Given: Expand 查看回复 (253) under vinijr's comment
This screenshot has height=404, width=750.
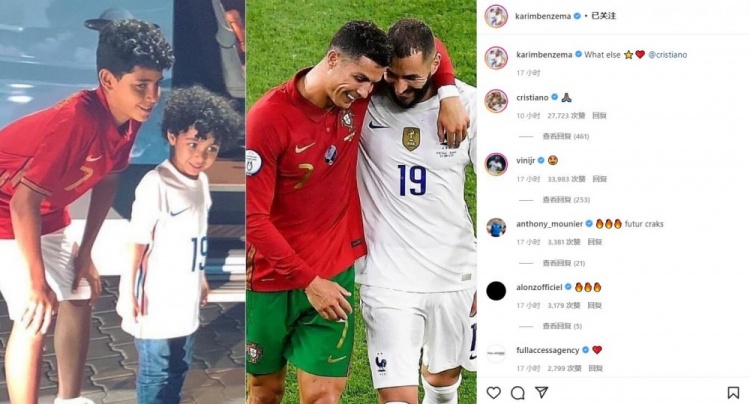Looking at the screenshot, I should [x=566, y=199].
